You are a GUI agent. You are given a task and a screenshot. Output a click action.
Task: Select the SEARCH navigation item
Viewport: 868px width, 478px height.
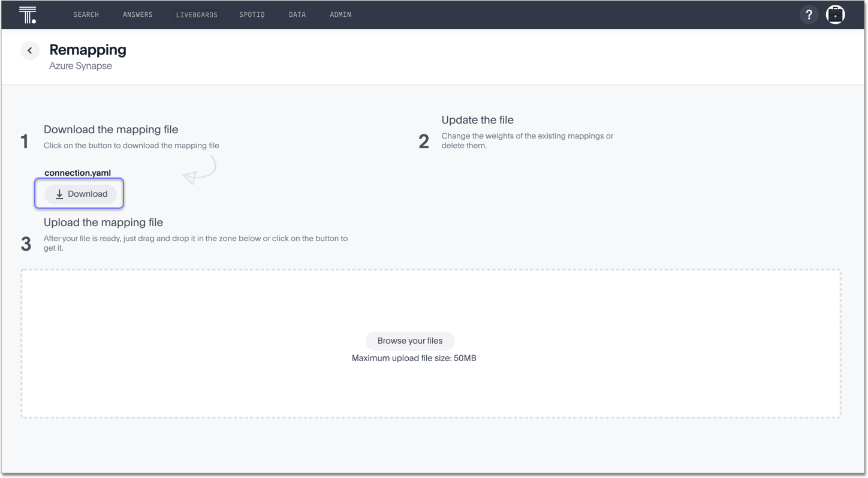pos(86,14)
